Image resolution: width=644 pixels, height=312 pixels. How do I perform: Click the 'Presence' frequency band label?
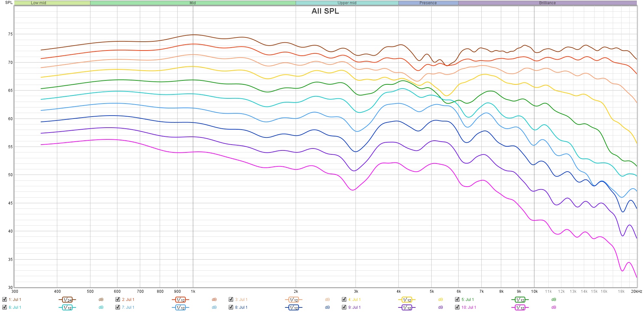(x=428, y=3)
